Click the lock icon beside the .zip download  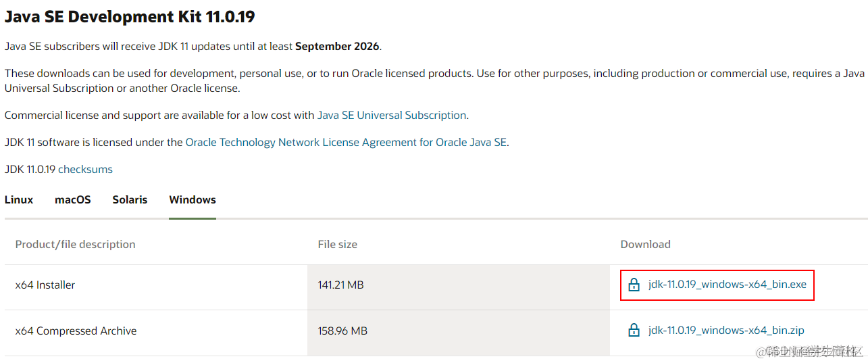point(634,331)
